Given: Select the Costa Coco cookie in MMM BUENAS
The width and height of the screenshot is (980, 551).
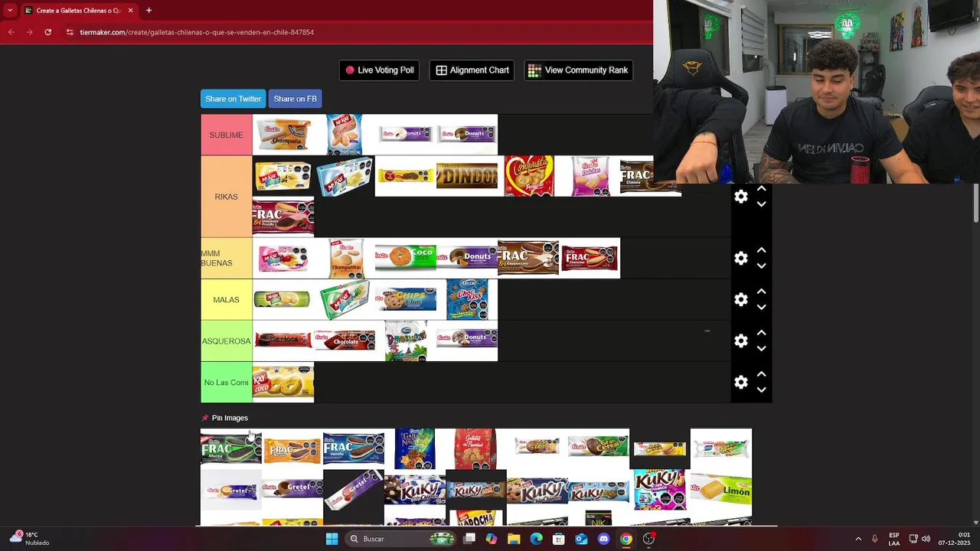Looking at the screenshot, I should pyautogui.click(x=406, y=258).
